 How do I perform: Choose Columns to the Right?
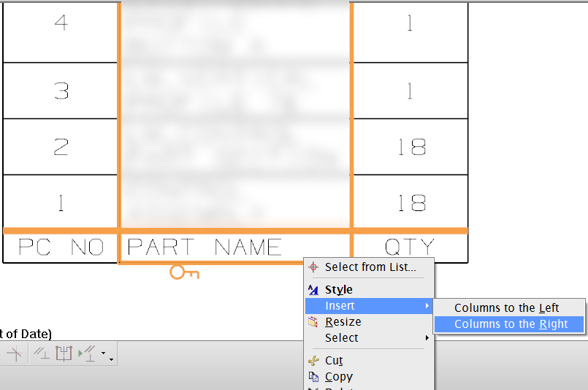click(511, 324)
